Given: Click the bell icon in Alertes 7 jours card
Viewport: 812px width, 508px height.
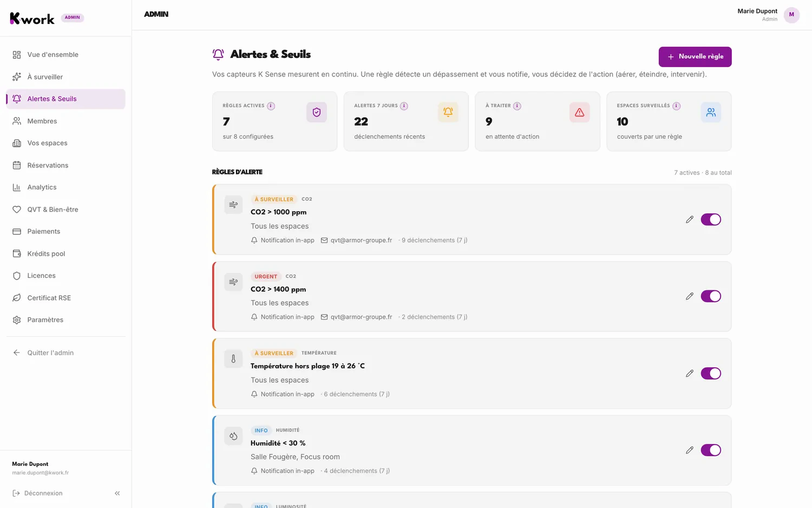Looking at the screenshot, I should (448, 112).
